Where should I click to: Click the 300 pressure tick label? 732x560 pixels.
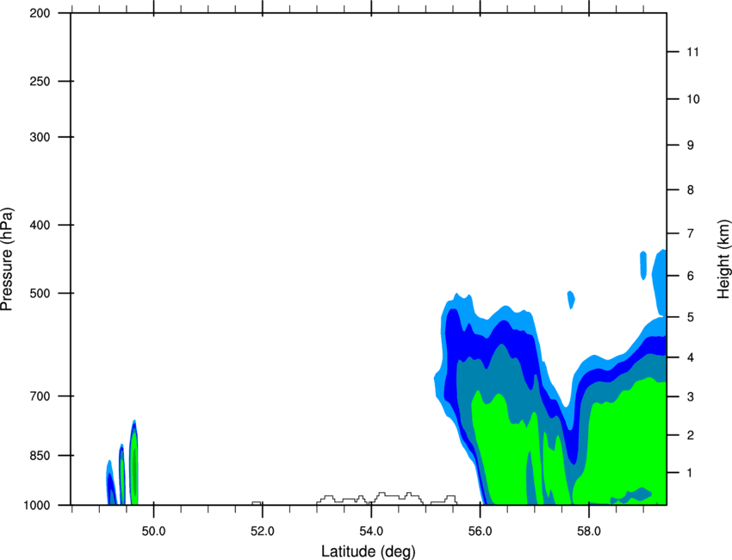(x=40, y=137)
